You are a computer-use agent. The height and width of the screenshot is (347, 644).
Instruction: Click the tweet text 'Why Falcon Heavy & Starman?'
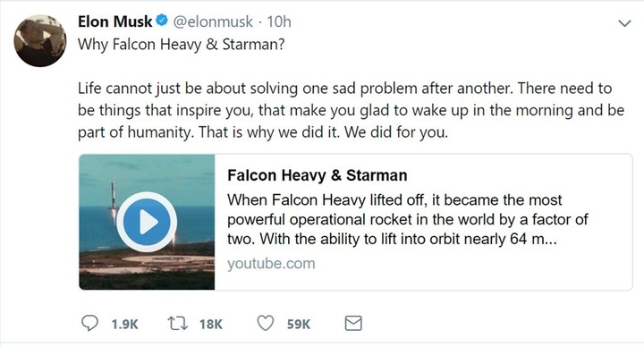[x=181, y=45]
